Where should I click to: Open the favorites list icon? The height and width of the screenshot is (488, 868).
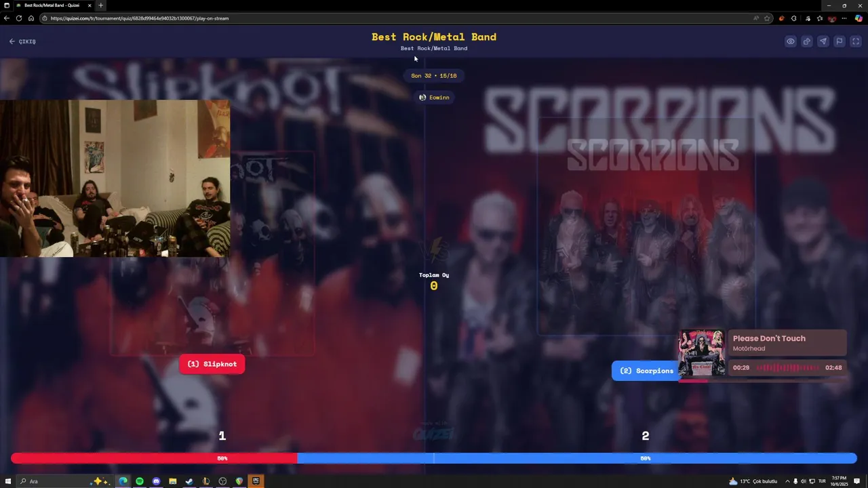tap(819, 18)
